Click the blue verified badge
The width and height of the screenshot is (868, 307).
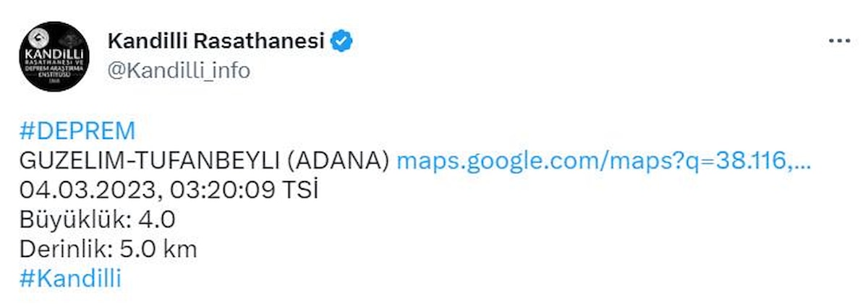click(x=341, y=41)
